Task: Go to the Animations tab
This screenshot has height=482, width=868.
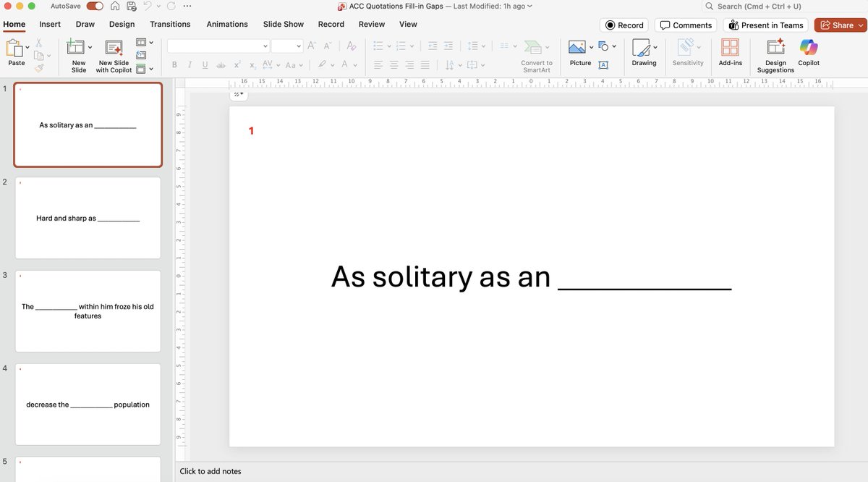Action: click(x=227, y=24)
